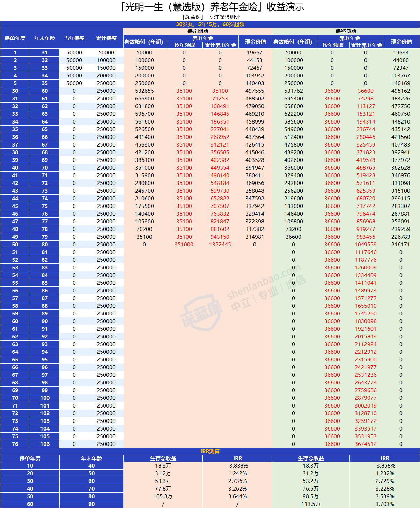420x508 pixels.
Task: Select cumulative annuity value '943150'
Action: click(220, 237)
